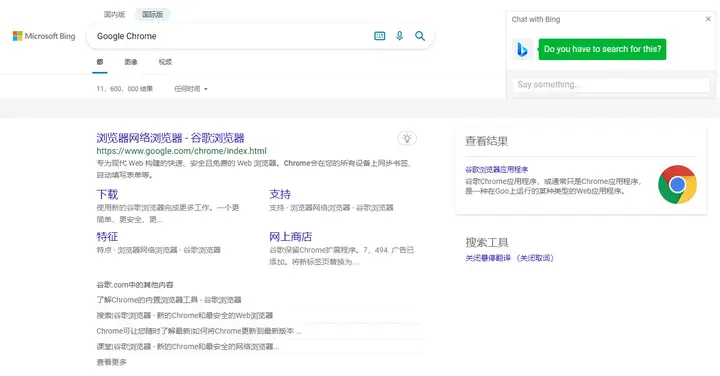Click the 'Say something...' chat input
Screen dimensions: 720x376
(x=611, y=84)
